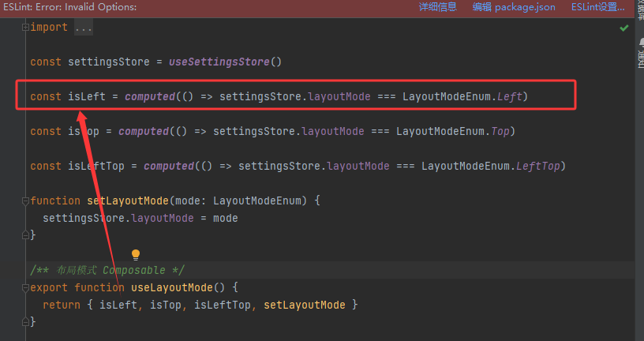This screenshot has width=644, height=341.
Task: Click LayoutModeEnum.LeftTop enum member
Action: pyautogui.click(x=490, y=166)
